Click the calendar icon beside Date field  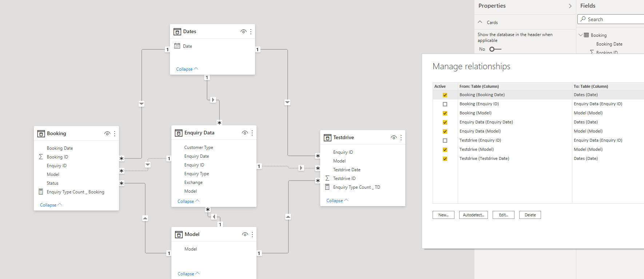coord(177,46)
